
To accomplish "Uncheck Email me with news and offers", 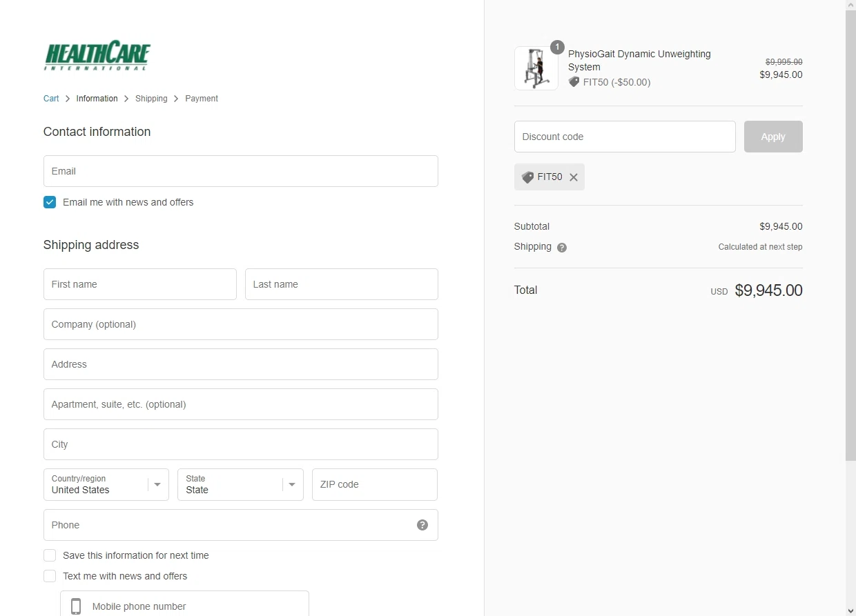I will [x=50, y=202].
